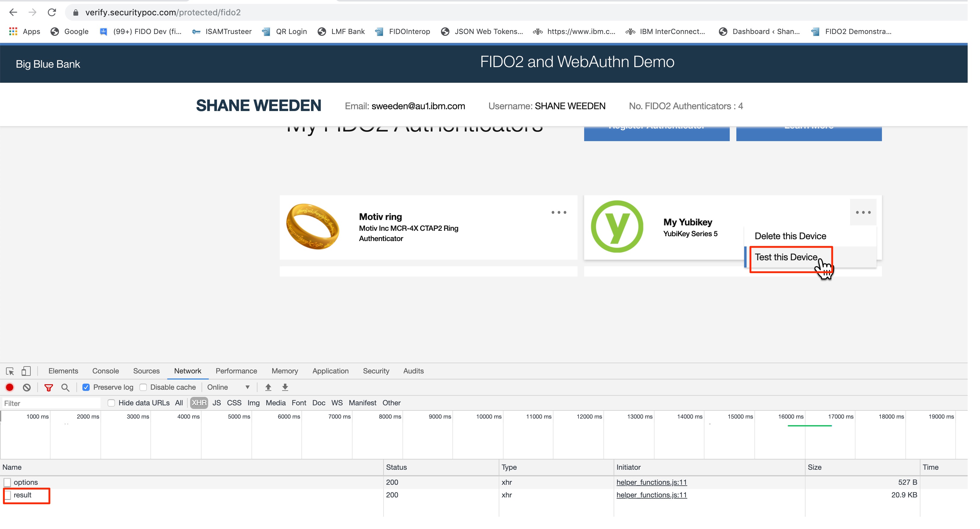This screenshot has height=529, width=980.
Task: Uncheck the Preserve log checkbox
Action: tap(86, 387)
